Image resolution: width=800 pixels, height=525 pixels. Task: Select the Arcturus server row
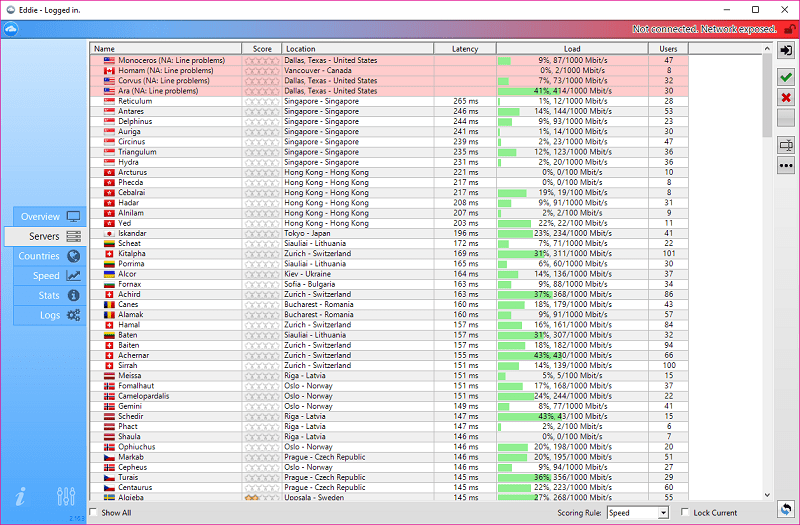pyautogui.click(x=389, y=172)
